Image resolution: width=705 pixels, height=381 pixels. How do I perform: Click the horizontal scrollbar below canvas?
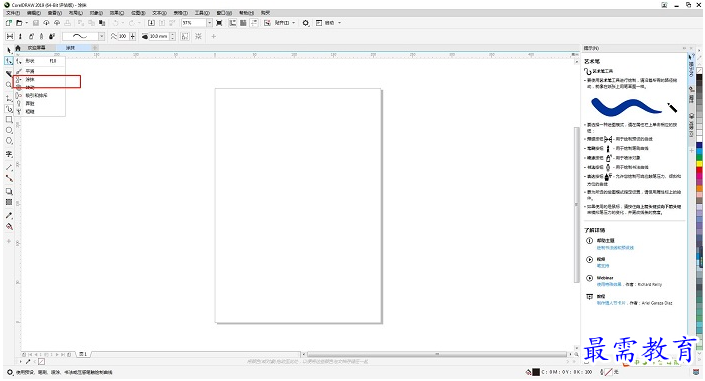tap(437, 354)
